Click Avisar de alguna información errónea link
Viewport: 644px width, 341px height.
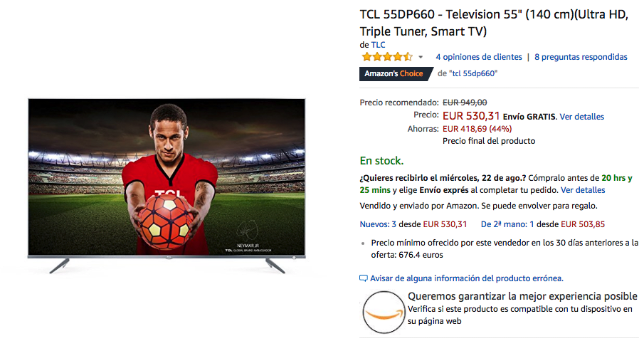[x=467, y=278]
